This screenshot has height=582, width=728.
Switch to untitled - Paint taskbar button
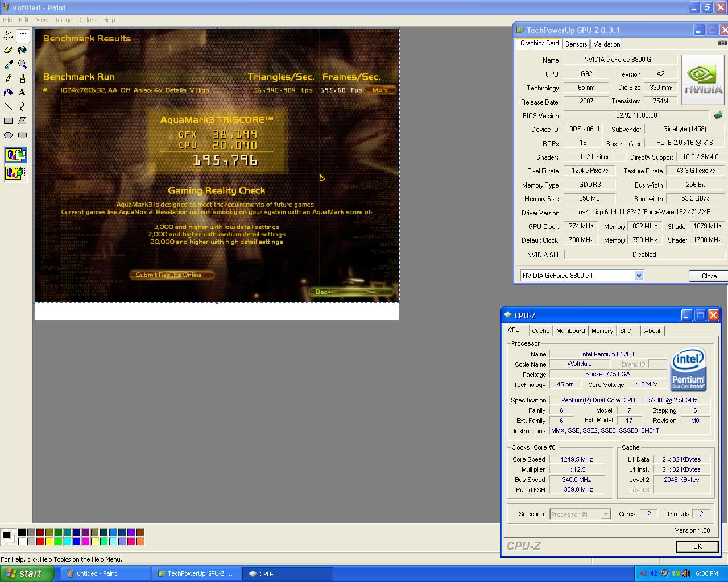[105, 573]
